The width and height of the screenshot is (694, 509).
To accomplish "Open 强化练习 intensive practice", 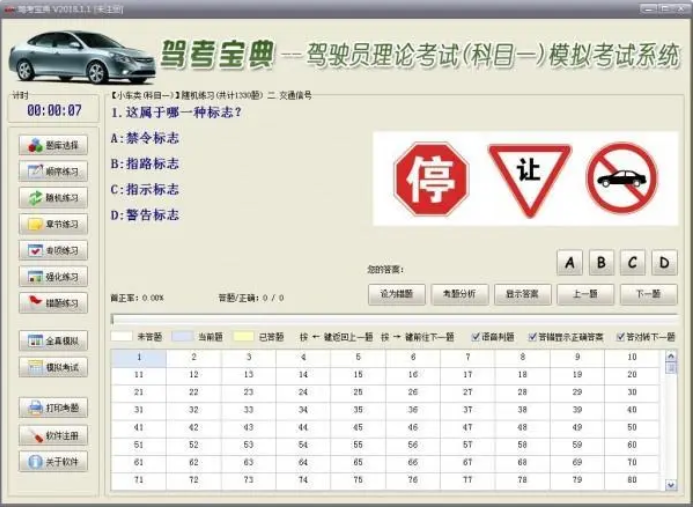I will pyautogui.click(x=53, y=277).
